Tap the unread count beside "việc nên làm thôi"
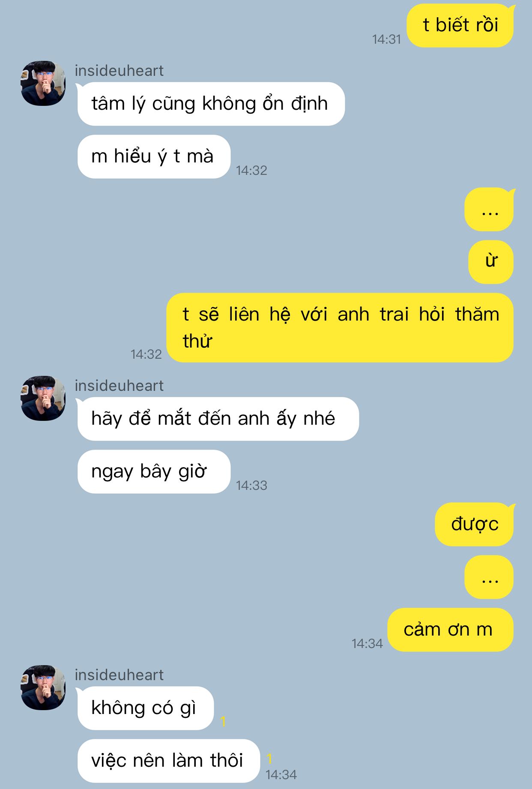The height and width of the screenshot is (789, 532). 269,759
